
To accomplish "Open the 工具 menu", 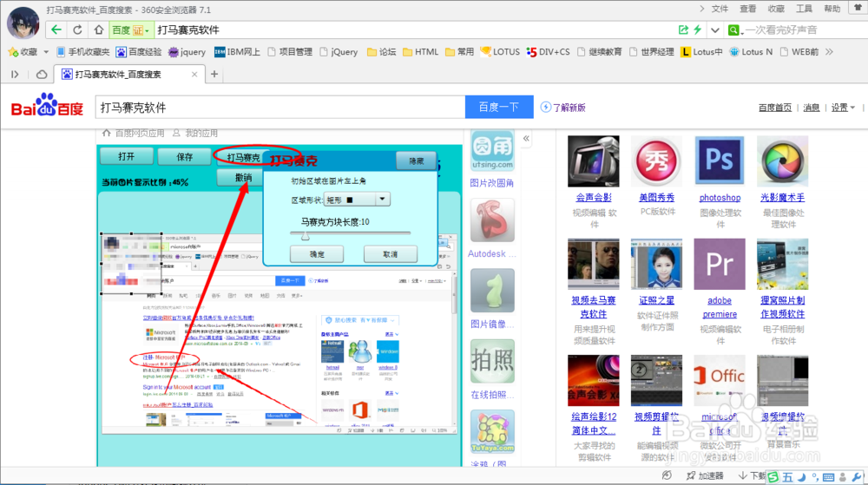I will (805, 9).
